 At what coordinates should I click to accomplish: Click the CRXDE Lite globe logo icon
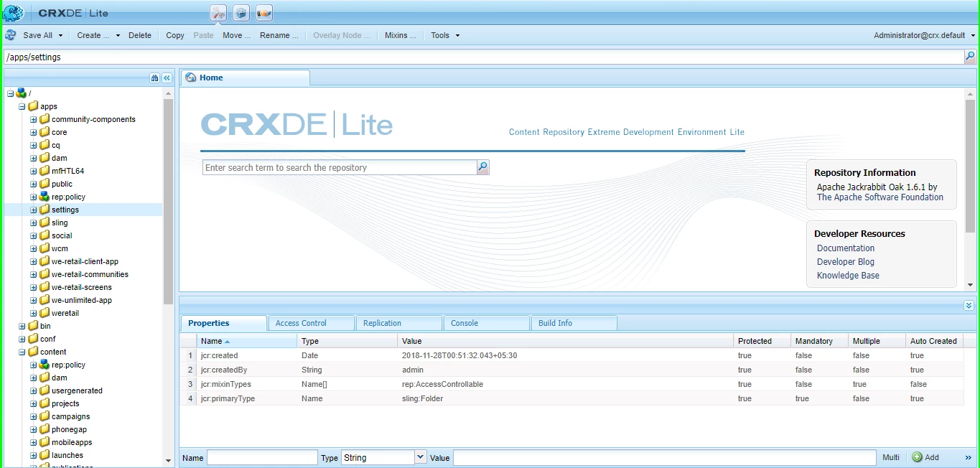[14, 13]
